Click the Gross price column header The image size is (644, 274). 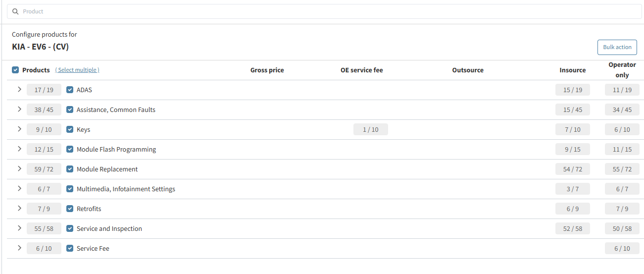(267, 70)
